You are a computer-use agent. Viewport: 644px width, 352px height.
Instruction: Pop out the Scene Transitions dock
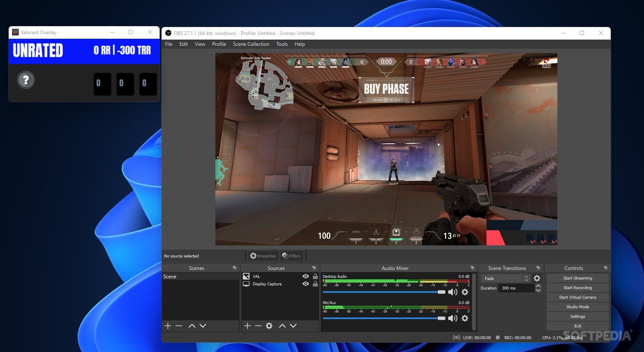pos(538,268)
